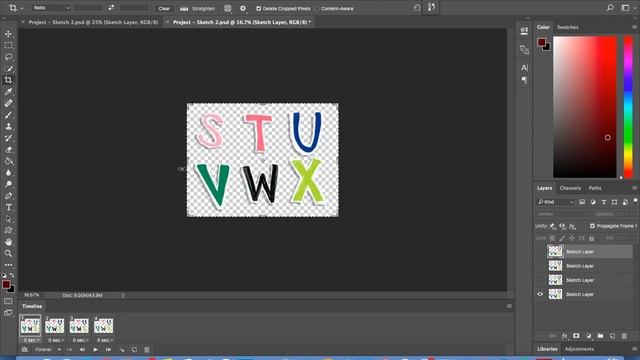Image resolution: width=640 pixels, height=360 pixels.
Task: Toggle Delete Cropped Pixels checkbox
Action: (x=258, y=8)
